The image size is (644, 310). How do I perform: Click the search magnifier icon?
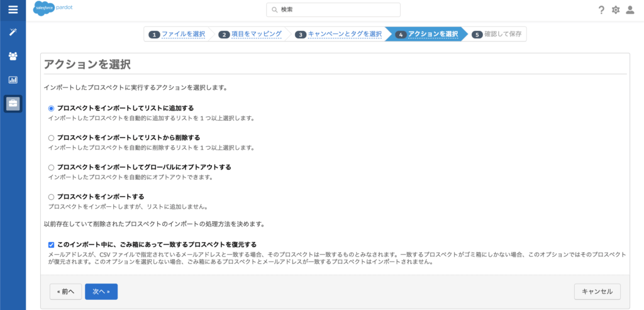pos(274,10)
